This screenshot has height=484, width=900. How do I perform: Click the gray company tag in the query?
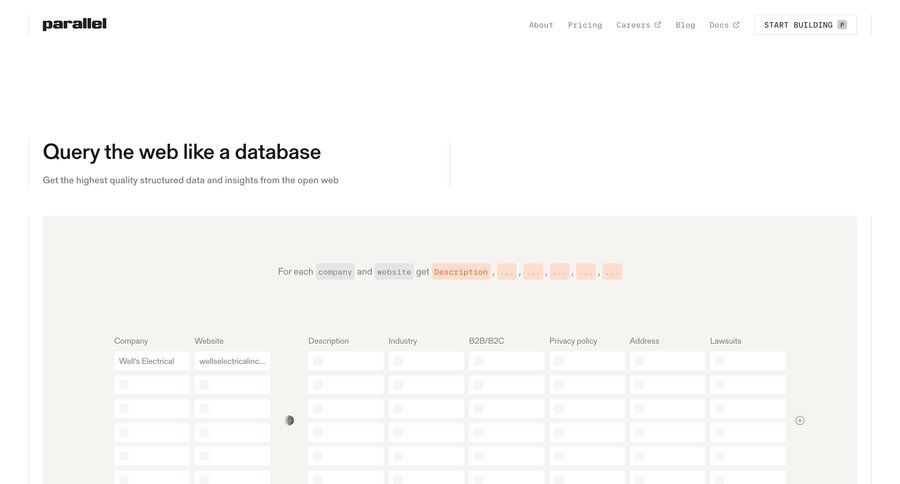(335, 272)
